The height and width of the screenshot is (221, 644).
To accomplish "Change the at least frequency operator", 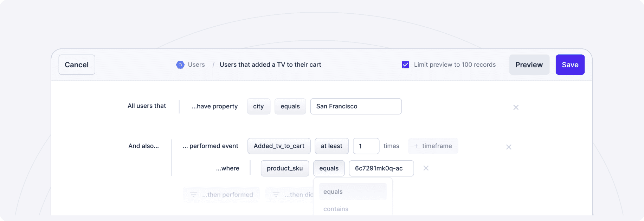I will tap(331, 146).
